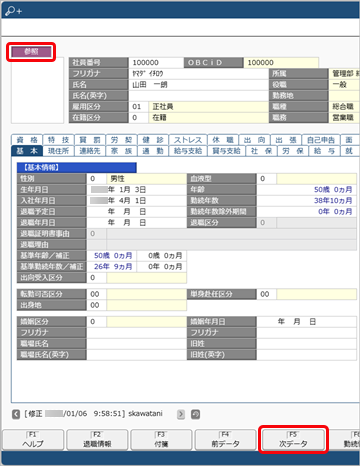Load previous record with F4 前データ
The height and width of the screenshot is (466, 360).
pyautogui.click(x=226, y=440)
